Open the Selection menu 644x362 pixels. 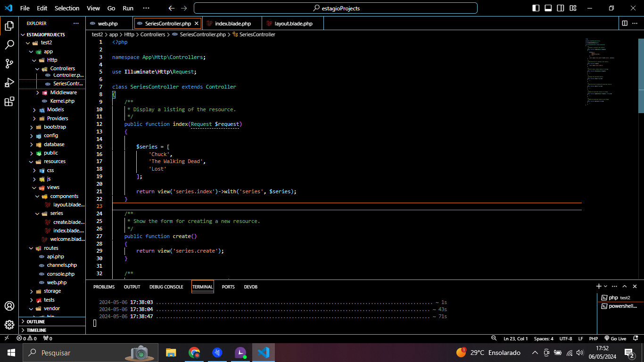click(67, 8)
